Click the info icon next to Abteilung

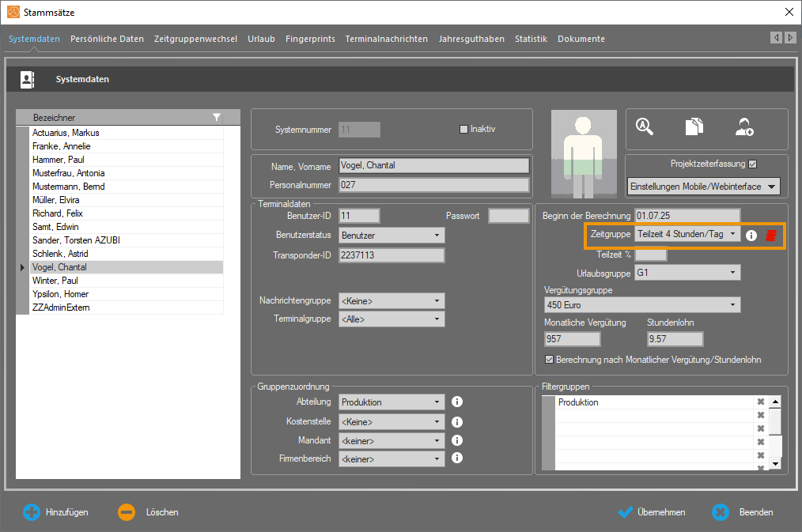(x=456, y=402)
